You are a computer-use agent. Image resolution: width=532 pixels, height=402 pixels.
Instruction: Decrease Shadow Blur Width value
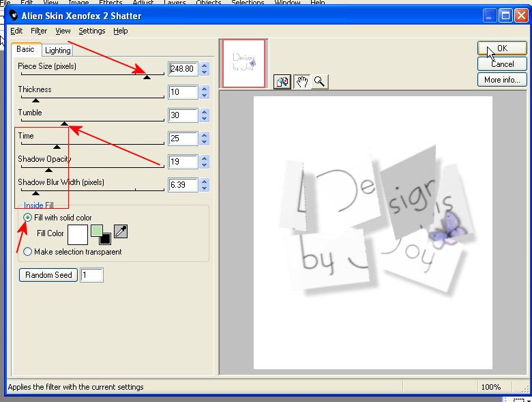coord(204,188)
